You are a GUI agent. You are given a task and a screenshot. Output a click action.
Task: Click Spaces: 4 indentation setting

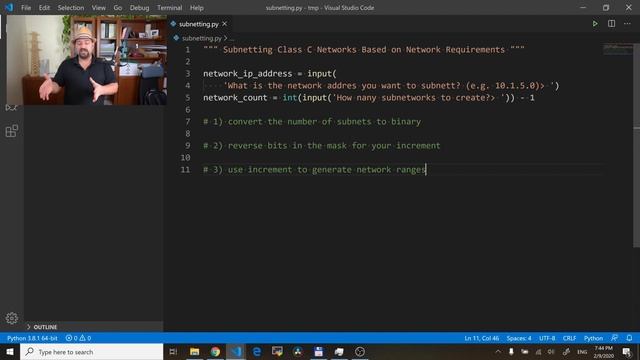point(519,338)
